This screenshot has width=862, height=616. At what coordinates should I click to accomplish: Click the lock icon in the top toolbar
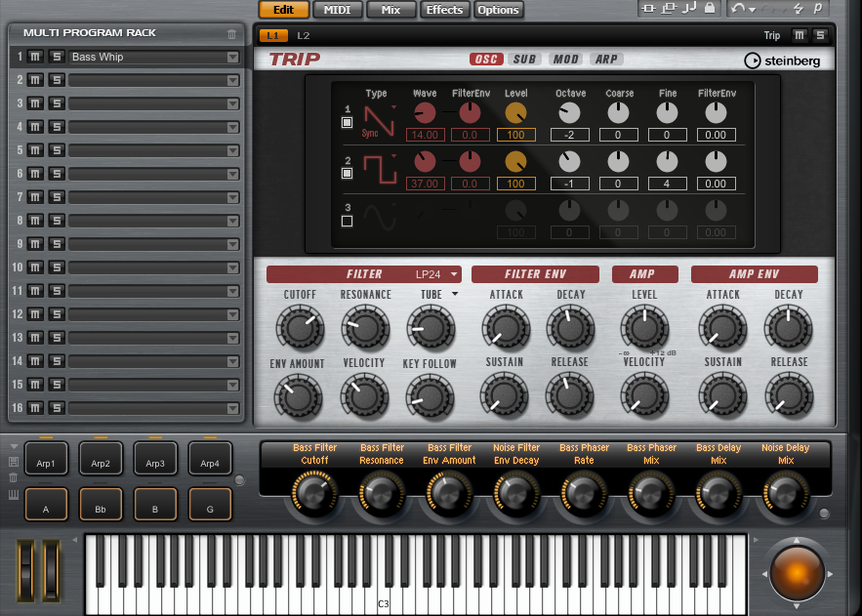click(710, 8)
